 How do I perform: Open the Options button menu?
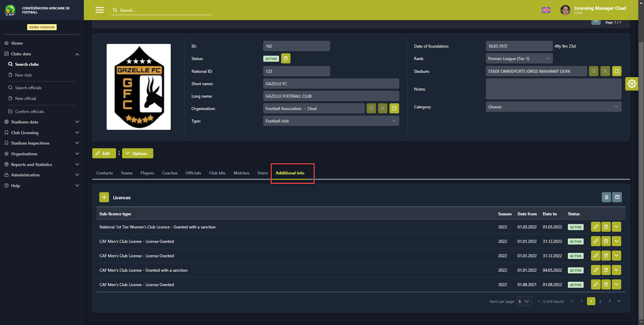pos(138,154)
